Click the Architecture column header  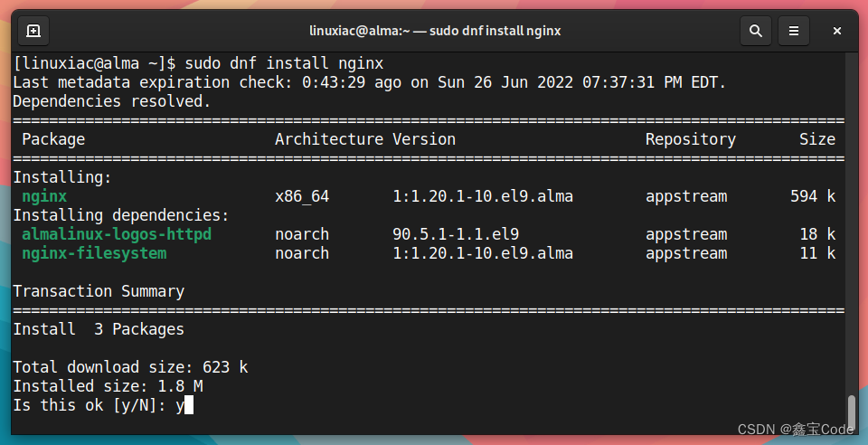pos(329,139)
